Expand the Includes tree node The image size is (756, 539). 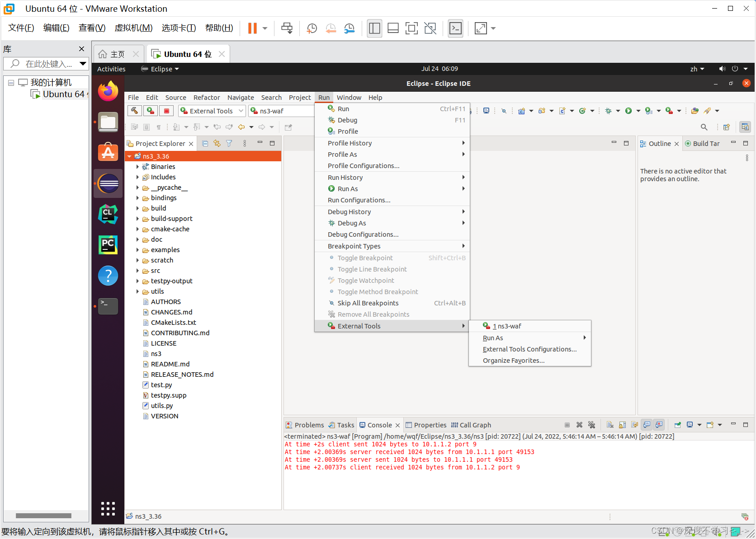pos(137,177)
